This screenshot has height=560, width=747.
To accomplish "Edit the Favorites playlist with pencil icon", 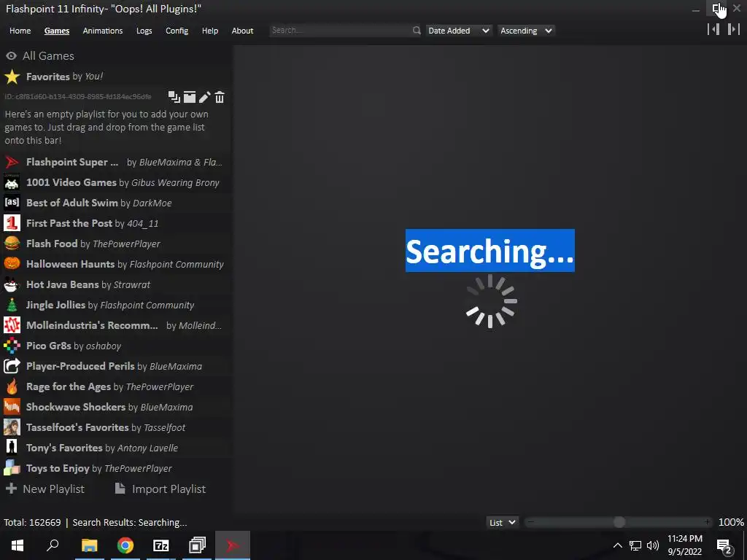I will coord(204,97).
